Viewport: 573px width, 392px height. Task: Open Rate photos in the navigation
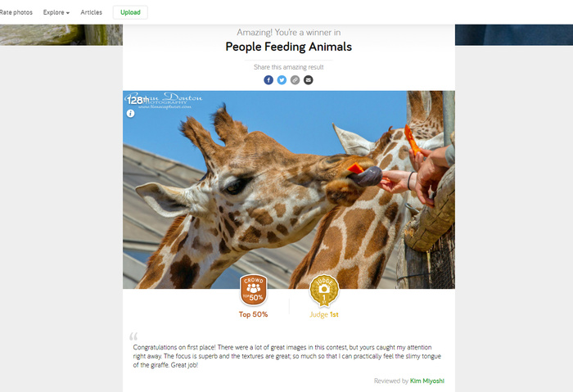coord(16,12)
